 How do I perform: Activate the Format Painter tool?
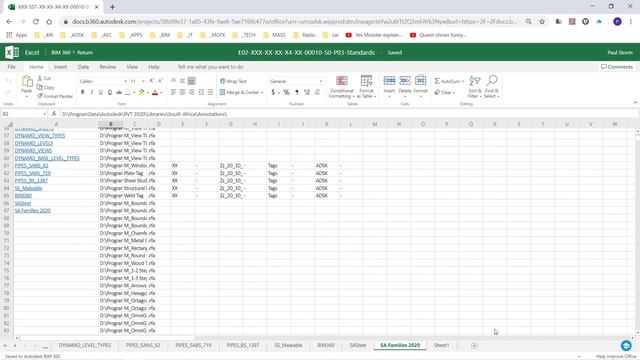[x=55, y=96]
